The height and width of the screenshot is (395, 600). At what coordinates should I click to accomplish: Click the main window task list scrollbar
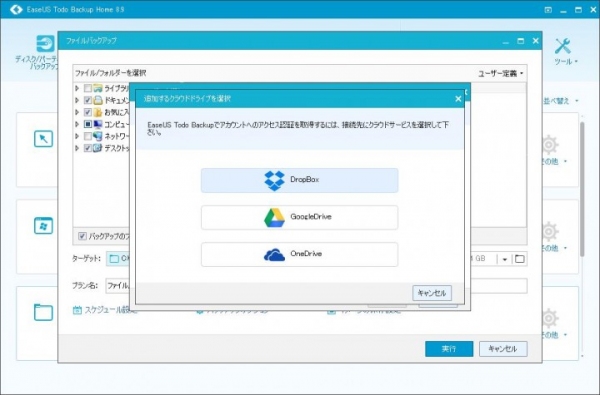click(582, 189)
